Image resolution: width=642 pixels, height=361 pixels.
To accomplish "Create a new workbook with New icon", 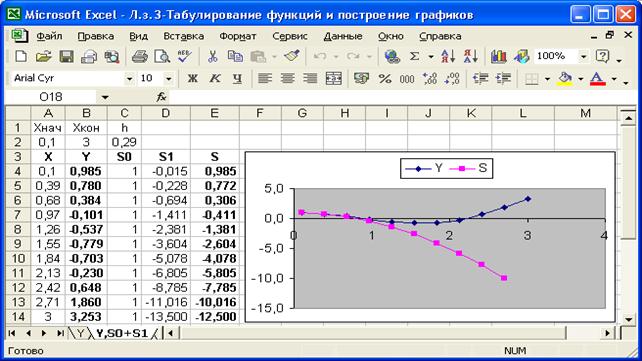I will point(20,56).
